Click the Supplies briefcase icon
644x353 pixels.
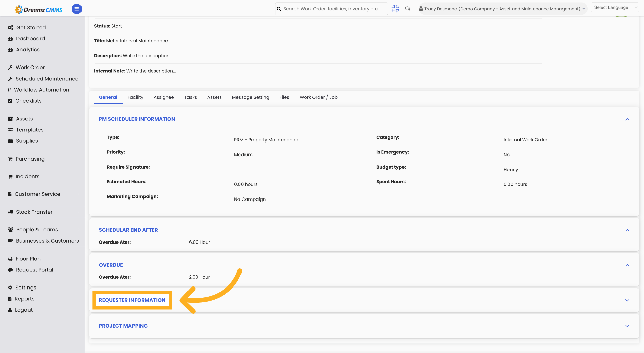[x=10, y=141]
